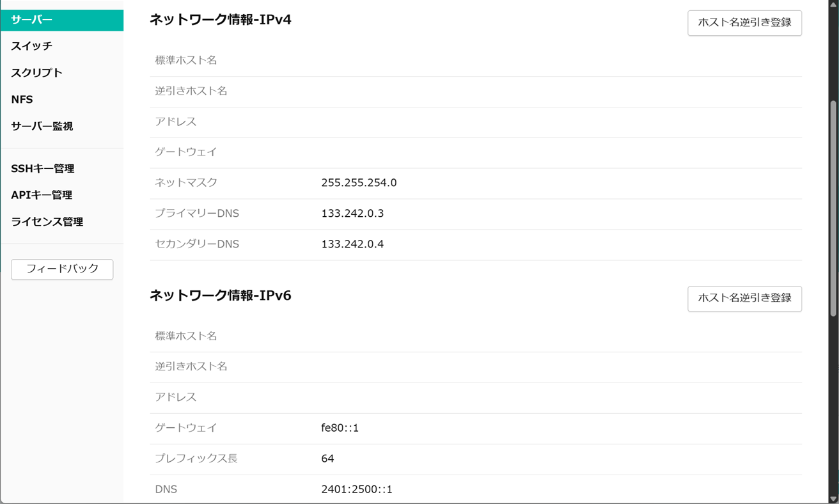The height and width of the screenshot is (504, 839).
Task: Select サーバー監視 in the sidebar
Action: 42,127
